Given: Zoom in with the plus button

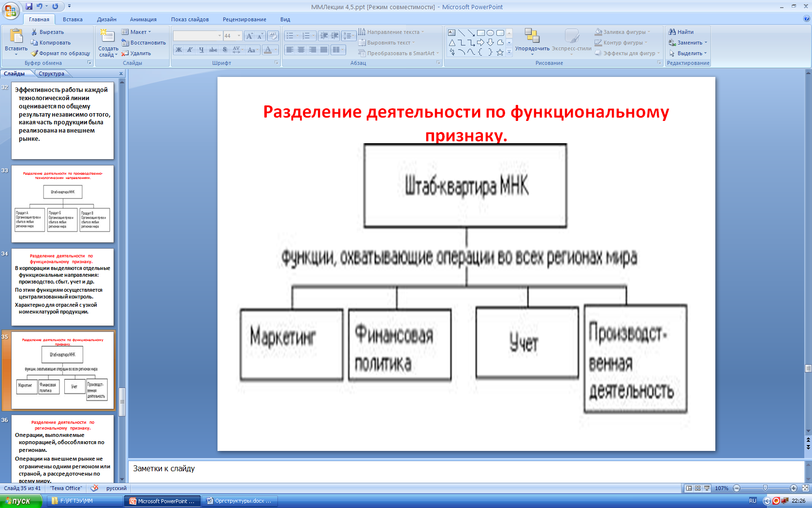Looking at the screenshot, I should (x=794, y=488).
